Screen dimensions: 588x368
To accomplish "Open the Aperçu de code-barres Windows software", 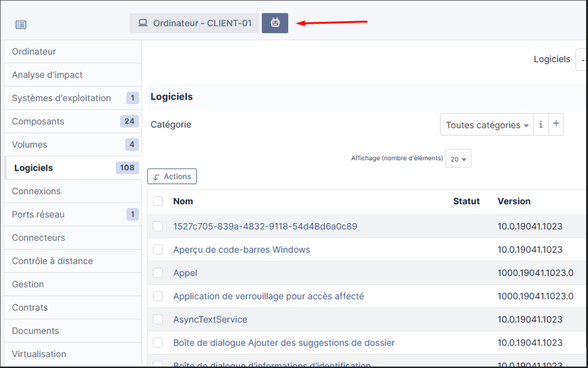I will point(241,249).
